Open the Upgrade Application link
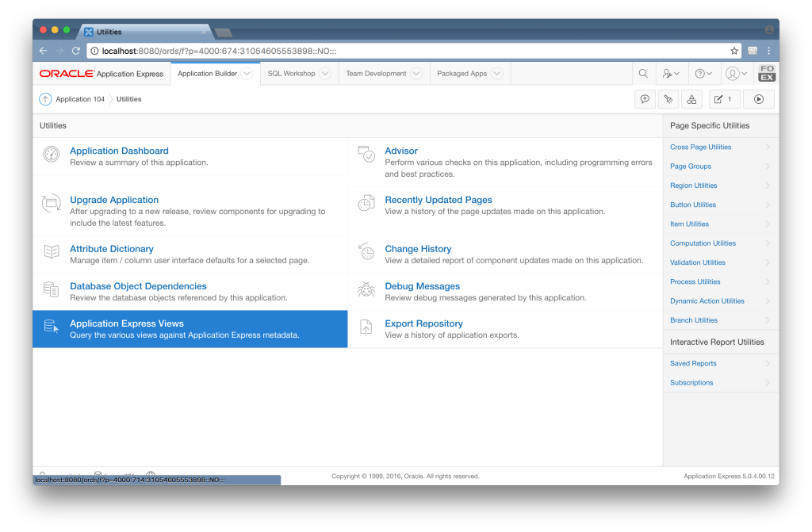The image size is (812, 532). point(114,200)
